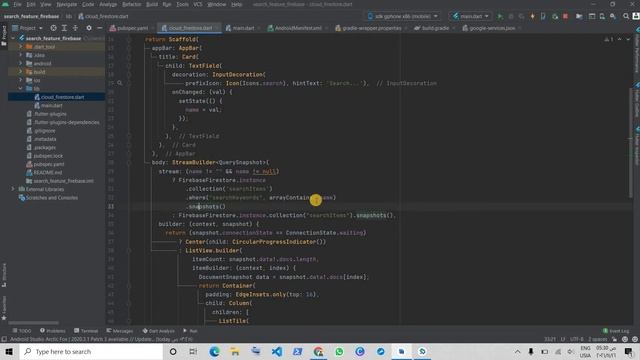Image resolution: width=640 pixels, height=360 pixels.
Task: Click the Windows search box
Action: 91,351
